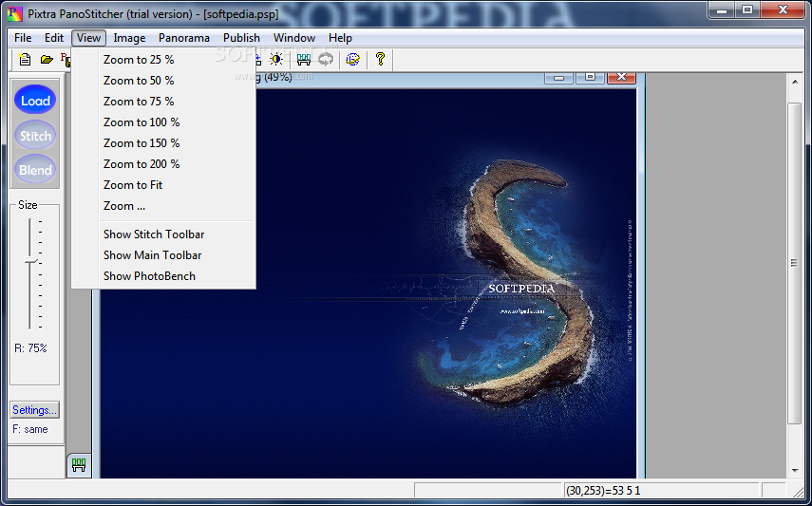Choose Zoom to 150 %
This screenshot has width=812, height=506.
coord(163,143)
